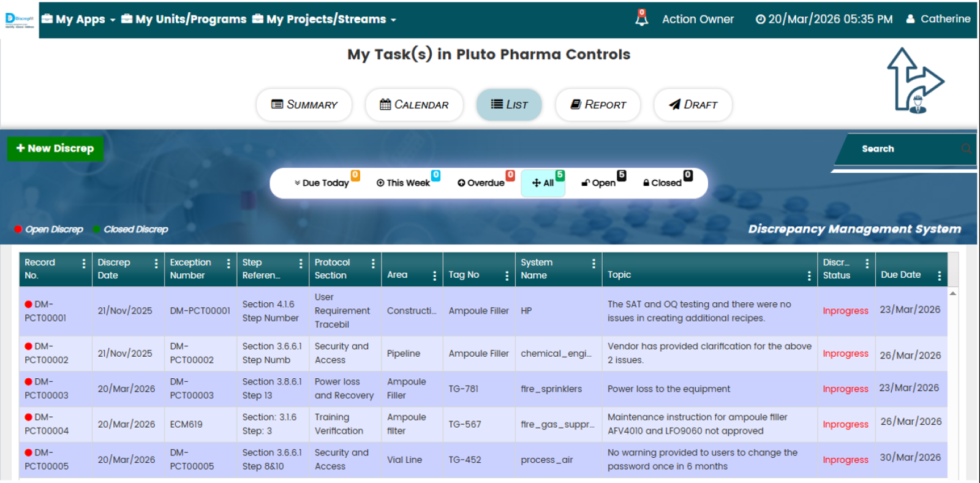The width and height of the screenshot is (980, 483).
Task: Open record DM-PCT00002
Action: pos(47,353)
